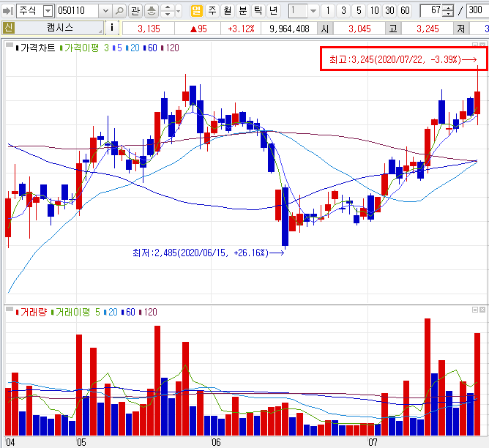Toggle the 60-day price moving average legend
Image resolution: width=489 pixels, height=448 pixels.
[x=150, y=48]
